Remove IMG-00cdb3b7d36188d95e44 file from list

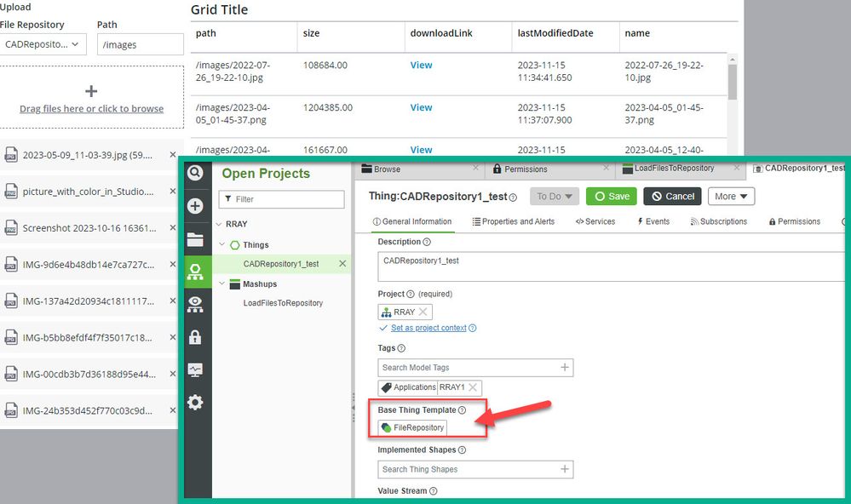tap(173, 374)
